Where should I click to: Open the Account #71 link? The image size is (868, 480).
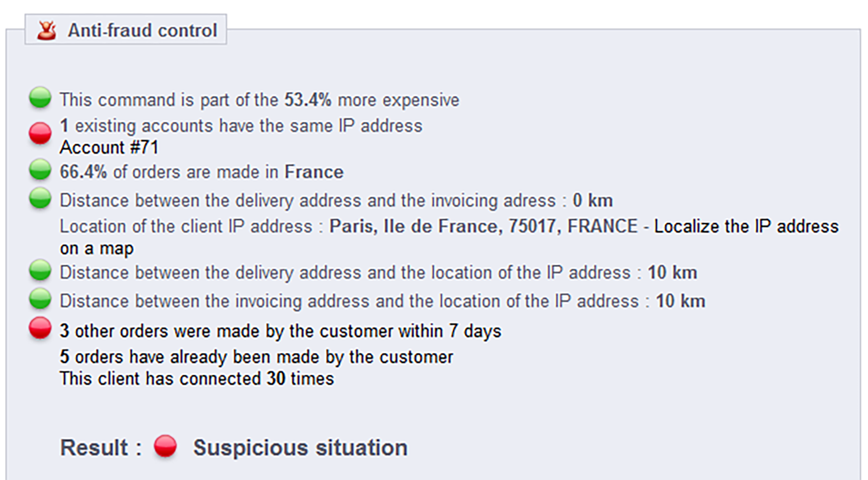pos(109,147)
